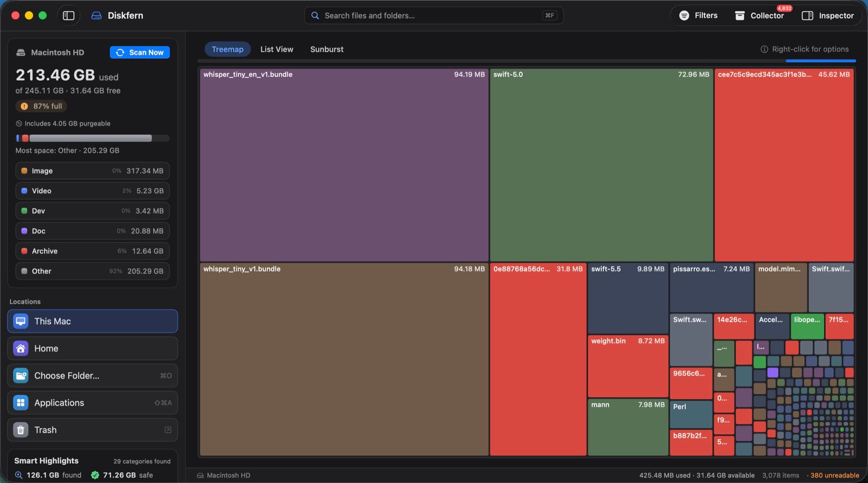This screenshot has width=868, height=483.
Task: Toggle the Video category filter row
Action: pyautogui.click(x=93, y=191)
